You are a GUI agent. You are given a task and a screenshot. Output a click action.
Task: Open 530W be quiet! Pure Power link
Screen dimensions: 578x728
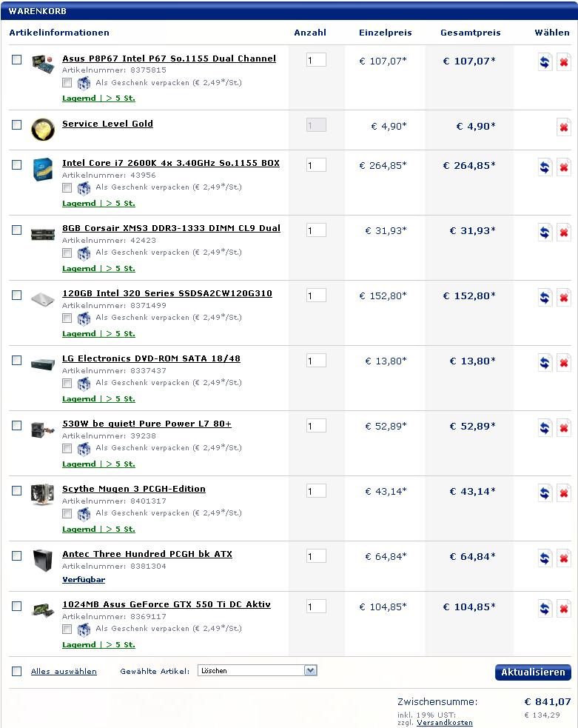coord(147,424)
